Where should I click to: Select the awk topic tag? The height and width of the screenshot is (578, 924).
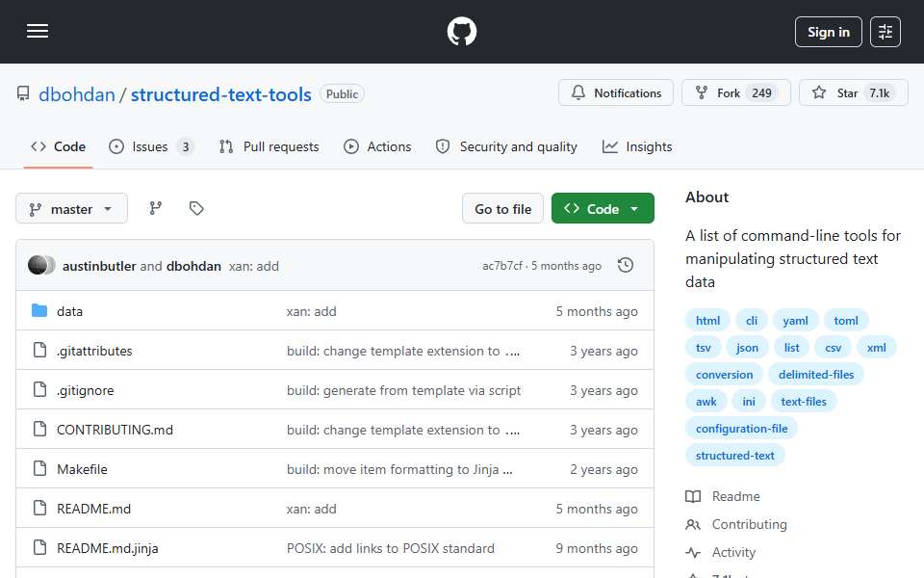pos(706,402)
